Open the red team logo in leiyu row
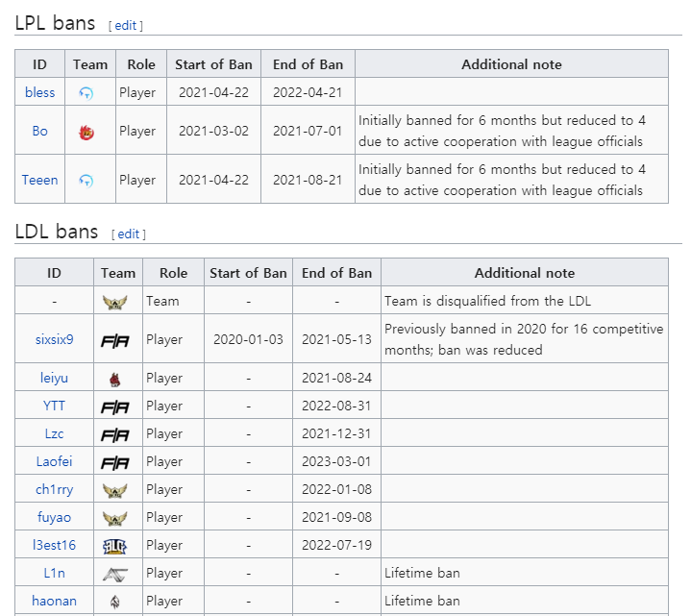Screen dimensions: 691x616 (115, 379)
